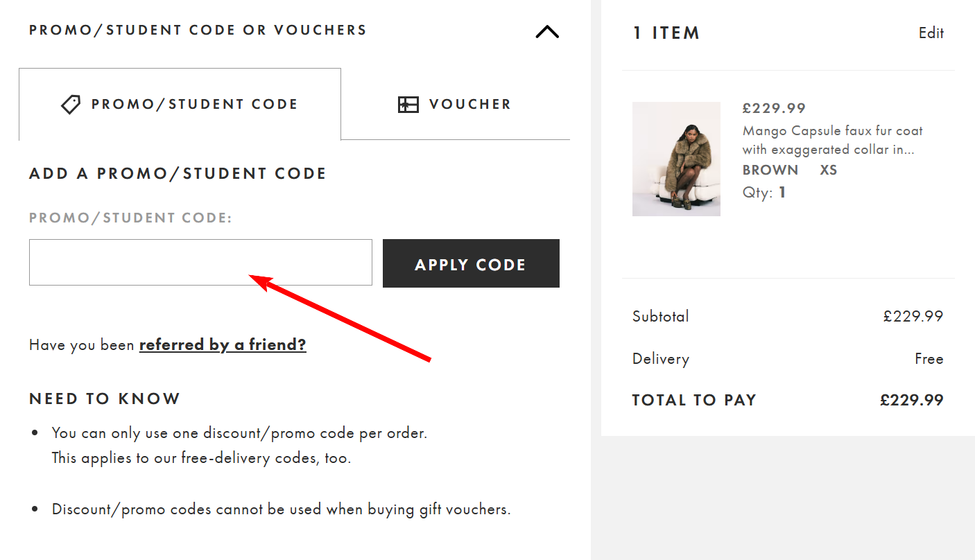Viewport: 975px width, 560px height.
Task: Open the referred by a friend link
Action: coord(223,344)
